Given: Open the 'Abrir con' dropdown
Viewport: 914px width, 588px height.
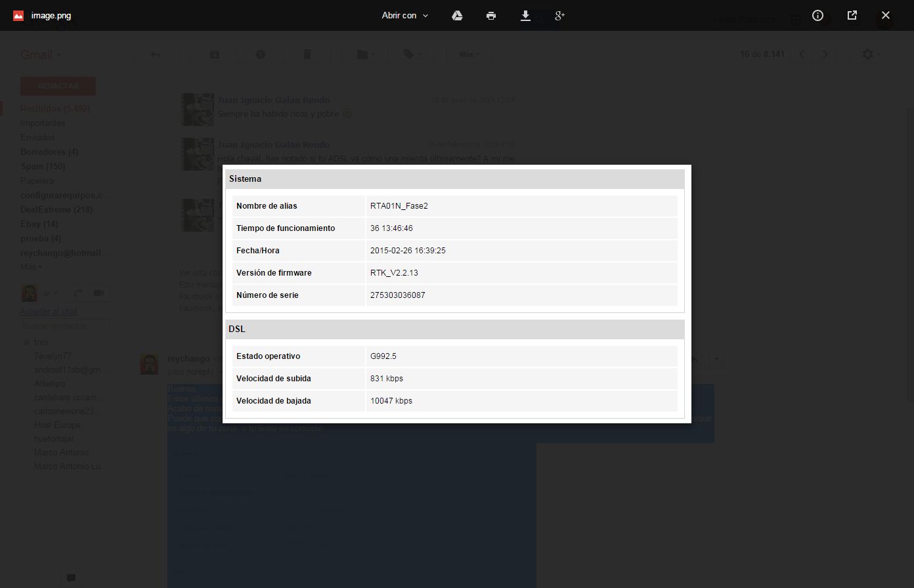Looking at the screenshot, I should [404, 16].
